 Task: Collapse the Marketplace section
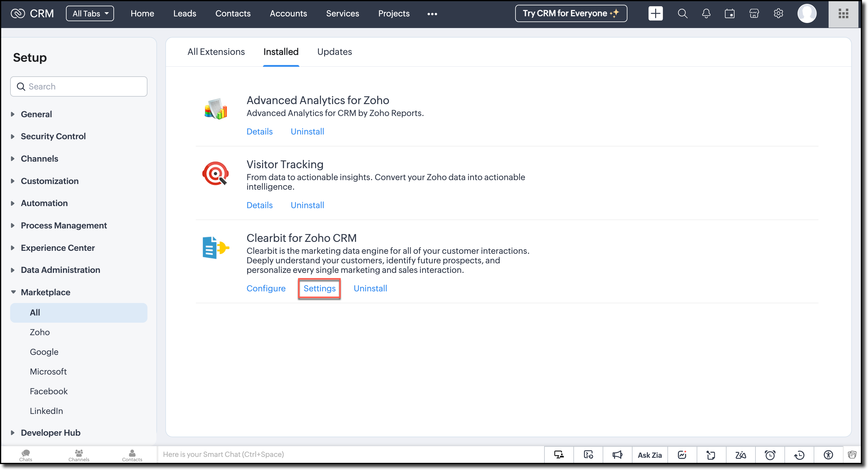(45, 292)
